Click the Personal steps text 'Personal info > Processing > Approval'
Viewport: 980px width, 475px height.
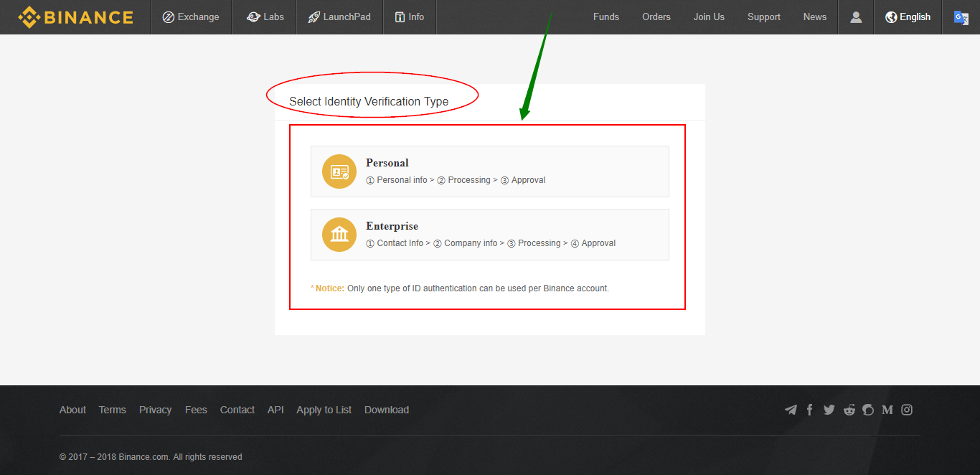456,180
